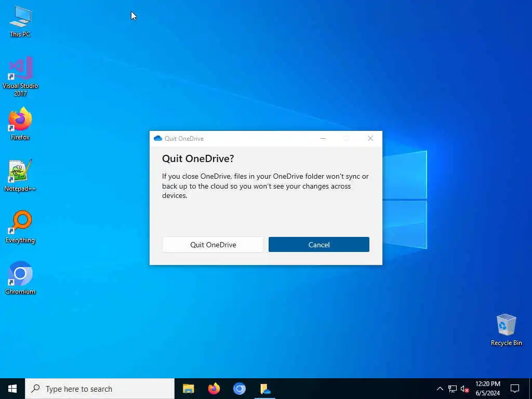This screenshot has height=399, width=532.
Task: Close the Quit OneDrive dialog window
Action: click(370, 138)
